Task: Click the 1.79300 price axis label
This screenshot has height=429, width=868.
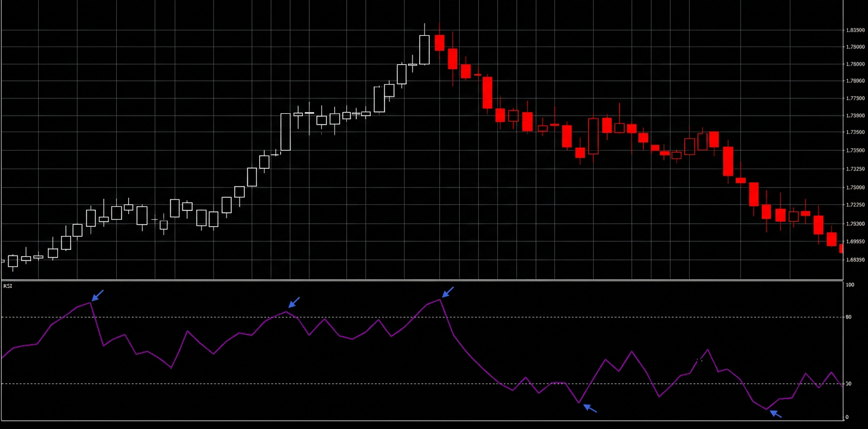Action: coord(855,224)
